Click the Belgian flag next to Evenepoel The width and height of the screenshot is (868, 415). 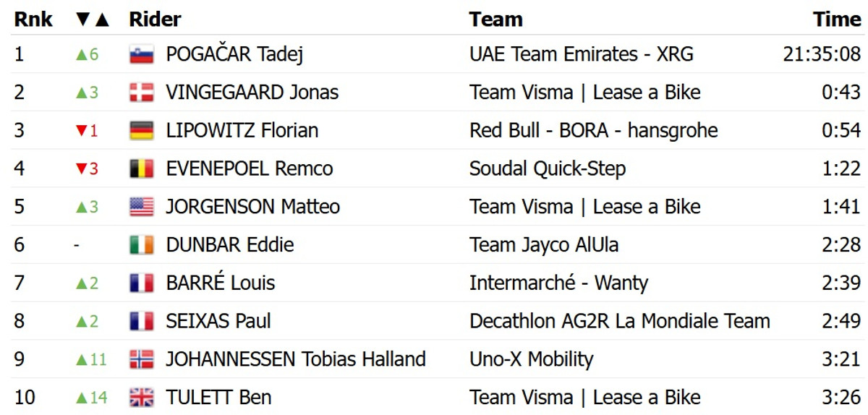tap(142, 169)
